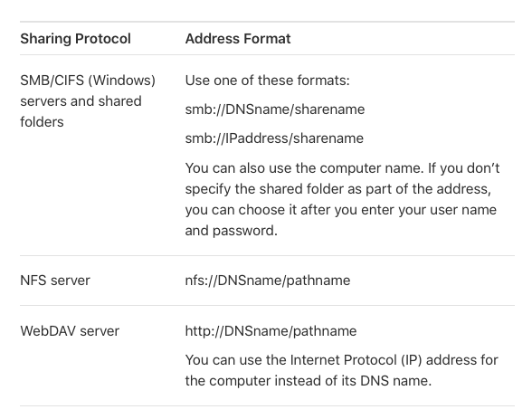Screen dimensions: 532x419
Task: Select the http://DNSname/pathname address text
Action: click(x=271, y=331)
